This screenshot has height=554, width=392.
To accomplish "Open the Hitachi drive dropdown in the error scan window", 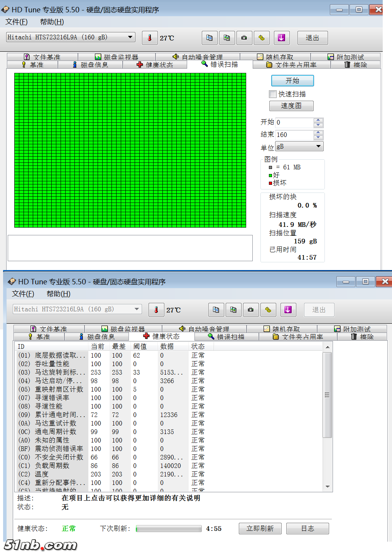I will pyautogui.click(x=130, y=37).
